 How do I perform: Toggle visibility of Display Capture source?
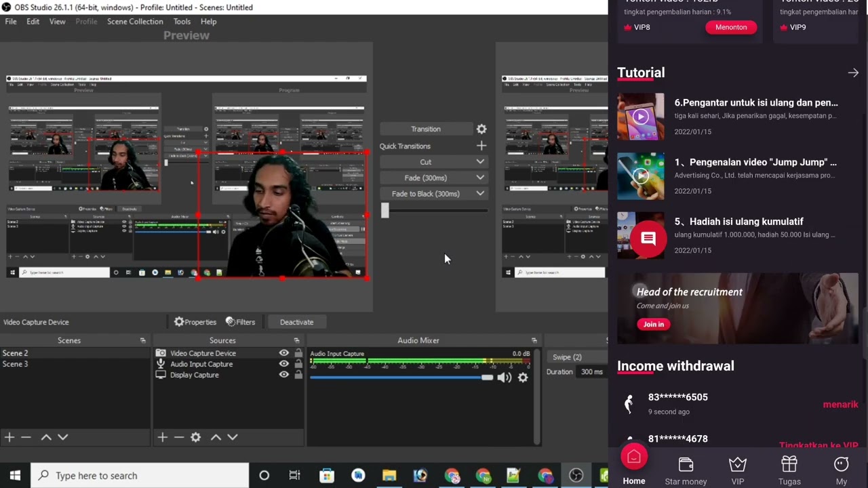pyautogui.click(x=284, y=375)
